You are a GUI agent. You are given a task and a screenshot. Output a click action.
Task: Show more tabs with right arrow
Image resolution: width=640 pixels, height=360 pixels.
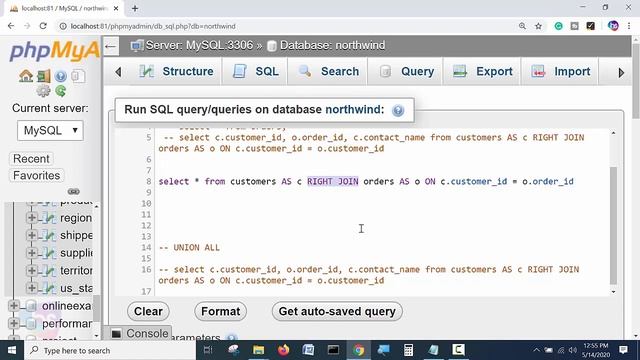[x=621, y=73]
